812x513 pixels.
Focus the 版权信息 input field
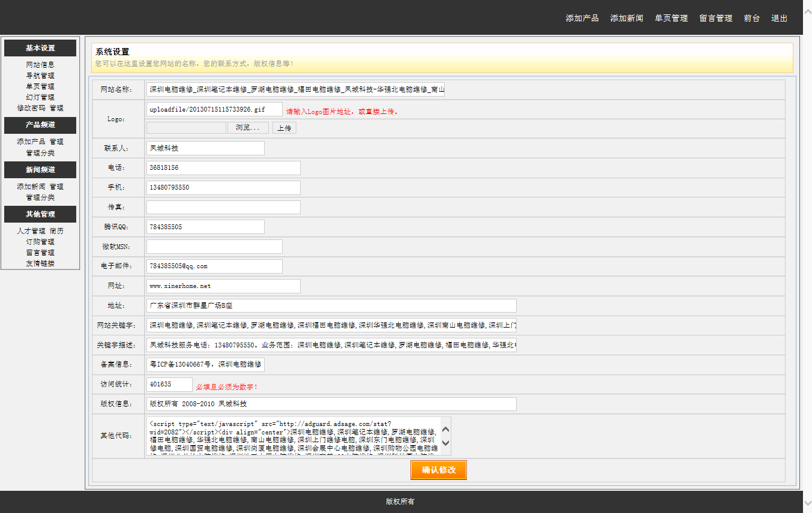tap(331, 404)
